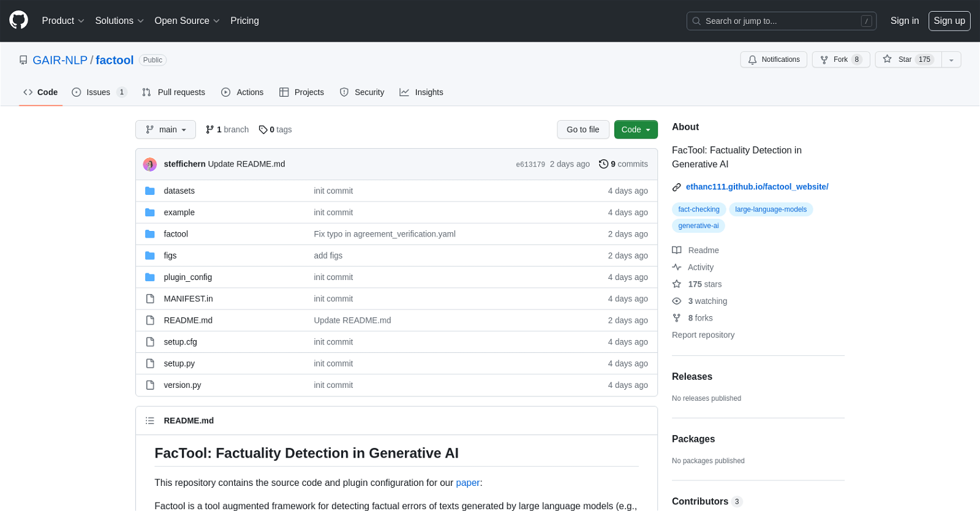Image resolution: width=980 pixels, height=511 pixels.
Task: Click the plugin_config folder icon
Action: (x=150, y=277)
